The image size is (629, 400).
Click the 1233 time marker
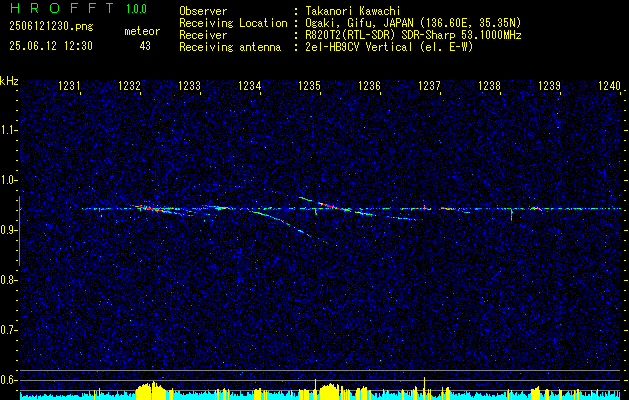click(x=189, y=85)
